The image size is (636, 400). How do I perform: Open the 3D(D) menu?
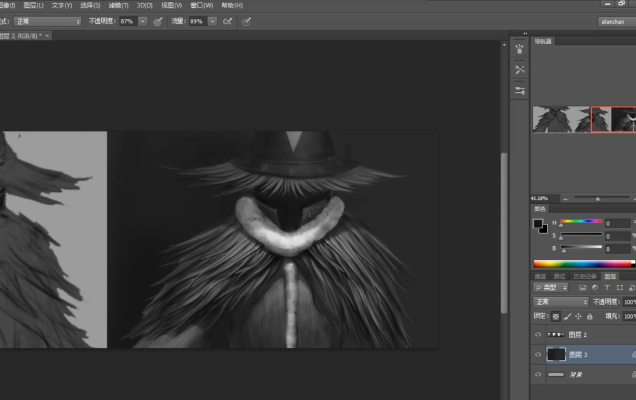tap(144, 5)
